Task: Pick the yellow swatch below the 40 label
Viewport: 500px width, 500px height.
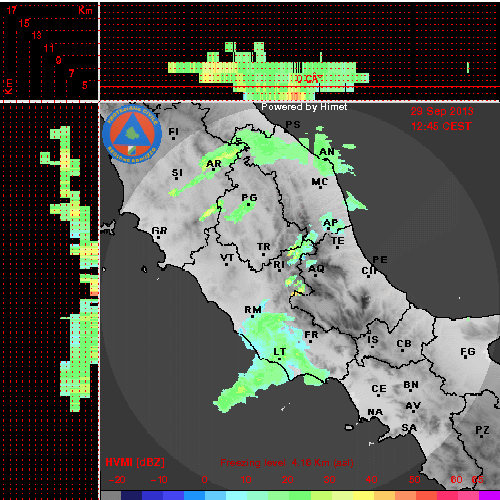Action: tap(363, 495)
